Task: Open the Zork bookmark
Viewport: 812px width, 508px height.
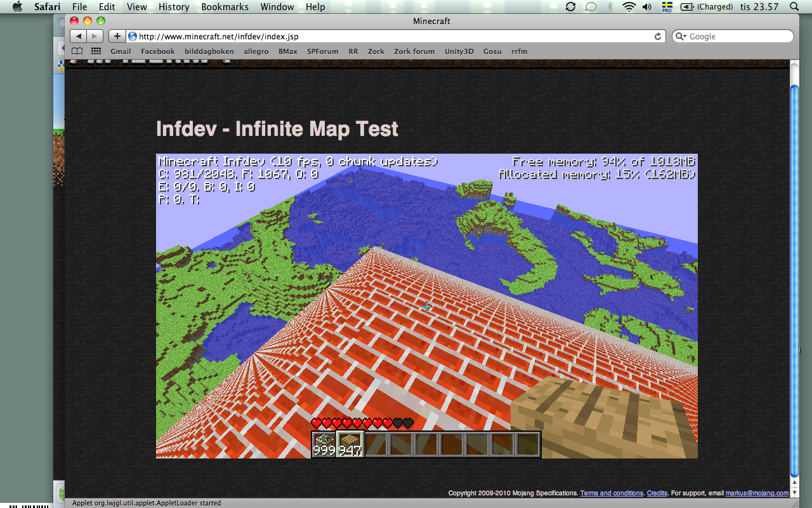Action: coord(376,51)
